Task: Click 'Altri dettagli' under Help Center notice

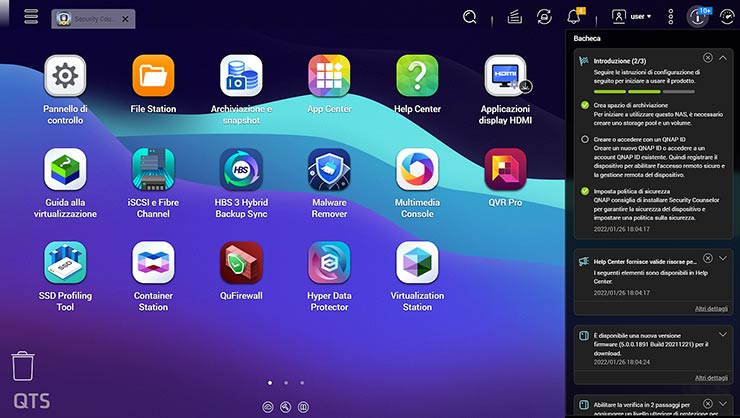Action: 711,308
